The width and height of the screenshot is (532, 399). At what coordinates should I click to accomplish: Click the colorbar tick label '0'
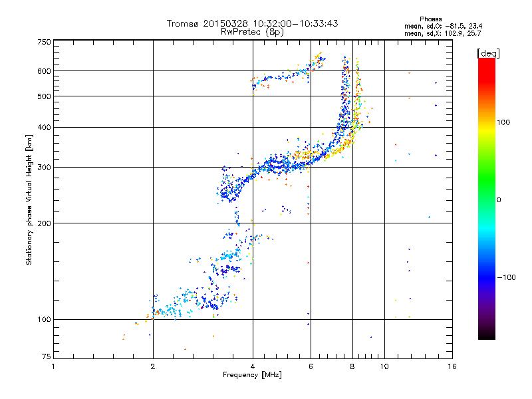pyautogui.click(x=499, y=200)
